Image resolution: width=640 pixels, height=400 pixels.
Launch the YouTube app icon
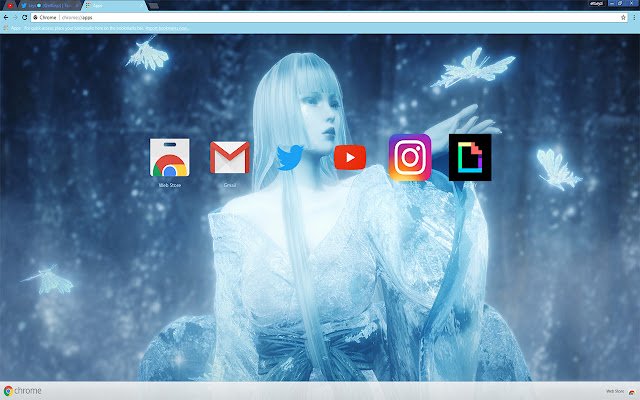tap(350, 157)
